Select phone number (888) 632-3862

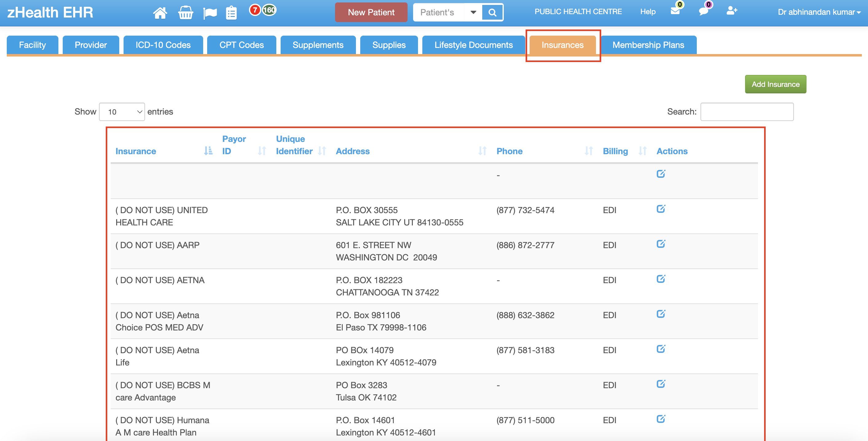525,315
